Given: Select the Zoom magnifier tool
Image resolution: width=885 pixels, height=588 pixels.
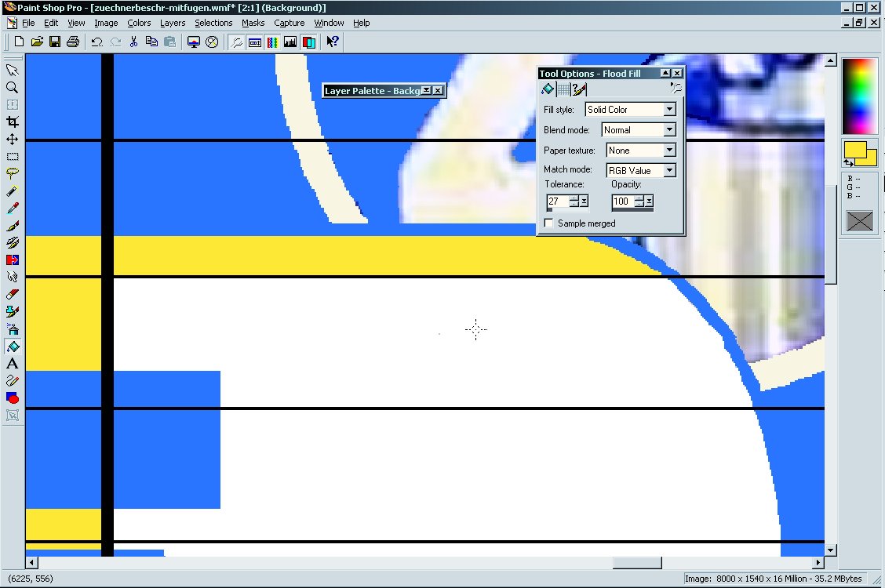Looking at the screenshot, I should 13,87.
